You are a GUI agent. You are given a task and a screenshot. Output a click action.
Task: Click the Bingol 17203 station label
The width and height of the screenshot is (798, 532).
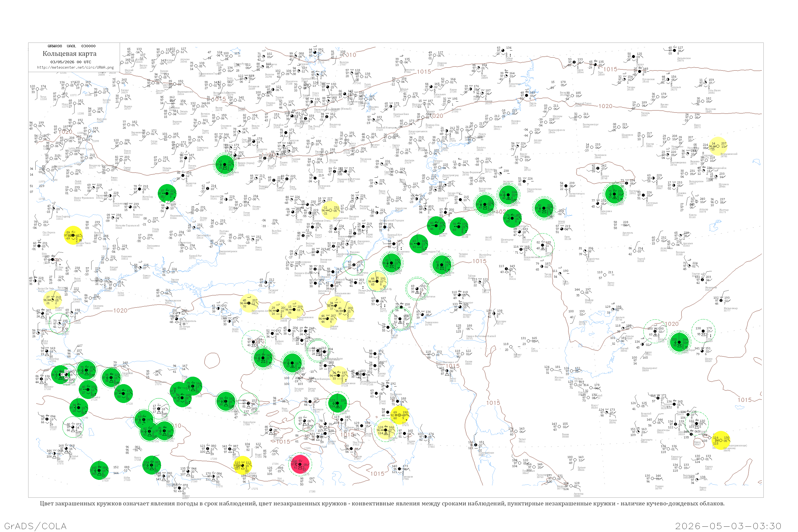(x=258, y=456)
